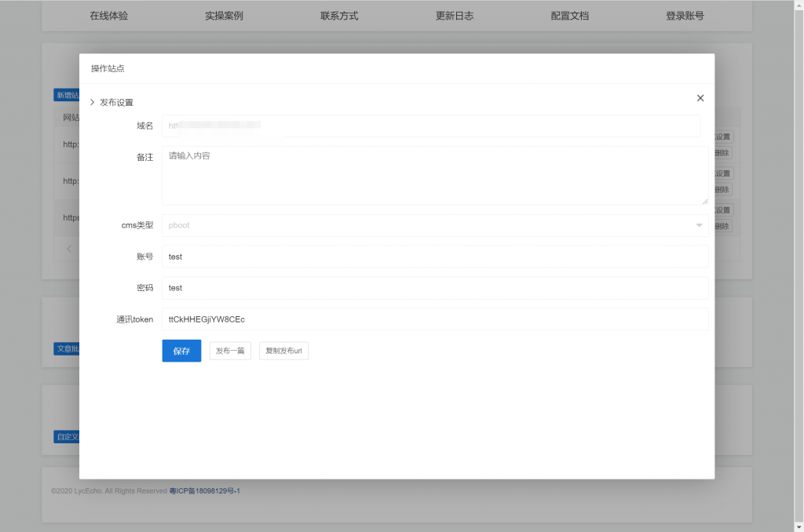804x532 pixels.
Task: Grab the 备注 textarea resize handle
Action: tap(704, 201)
